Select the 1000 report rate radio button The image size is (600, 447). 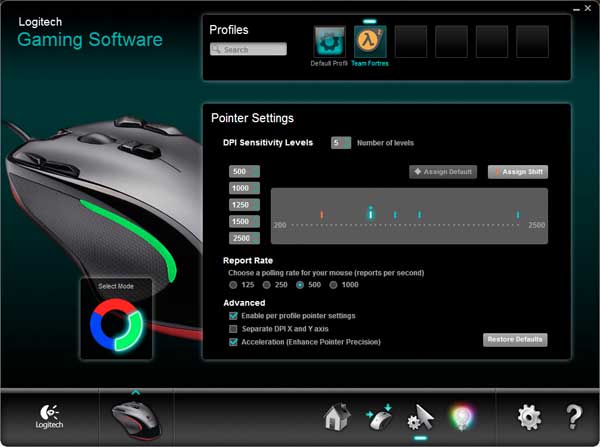click(334, 285)
